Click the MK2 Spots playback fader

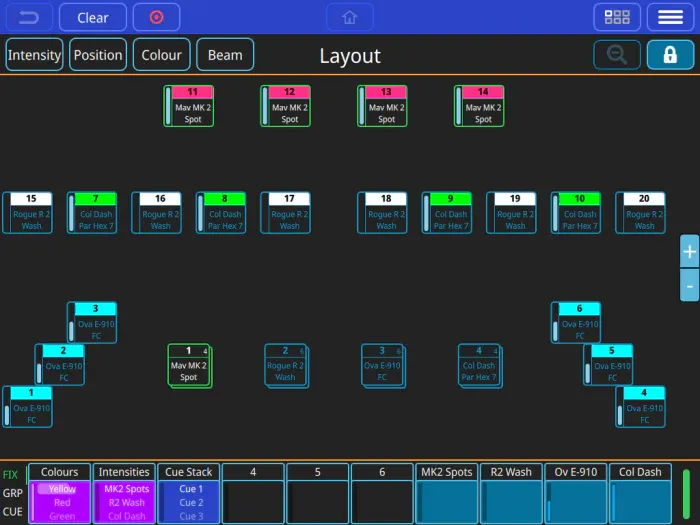click(446, 502)
